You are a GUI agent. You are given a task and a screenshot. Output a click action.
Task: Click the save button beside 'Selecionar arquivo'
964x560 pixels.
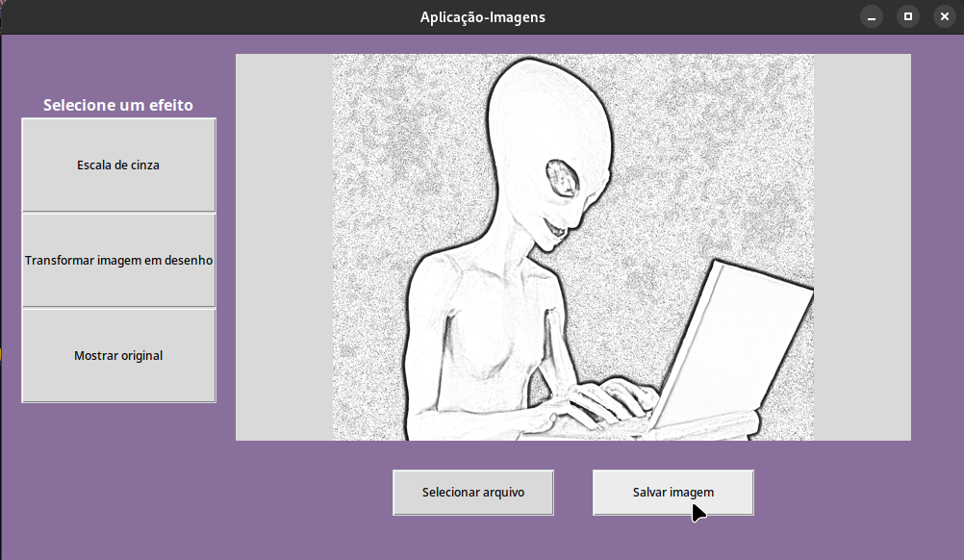(672, 492)
